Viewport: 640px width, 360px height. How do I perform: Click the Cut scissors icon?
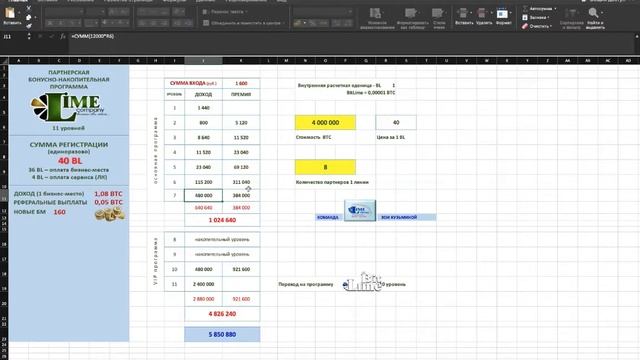[x=29, y=8]
